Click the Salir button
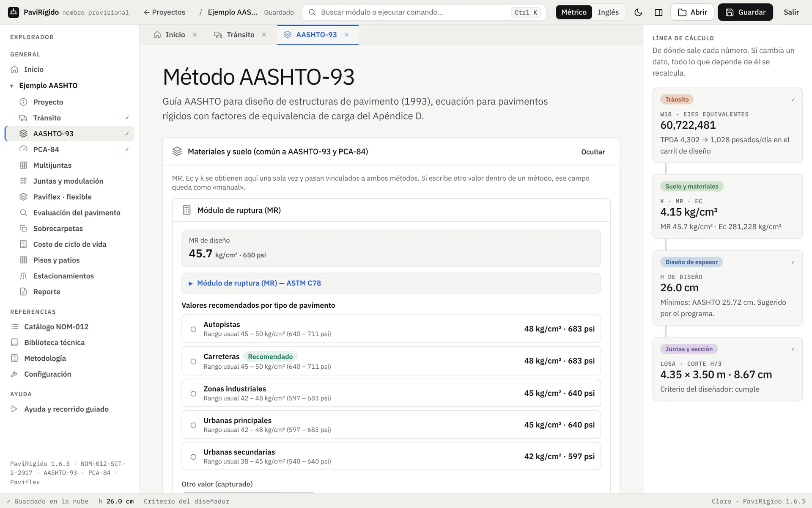Viewport: 812px width, 508px height. [x=791, y=12]
